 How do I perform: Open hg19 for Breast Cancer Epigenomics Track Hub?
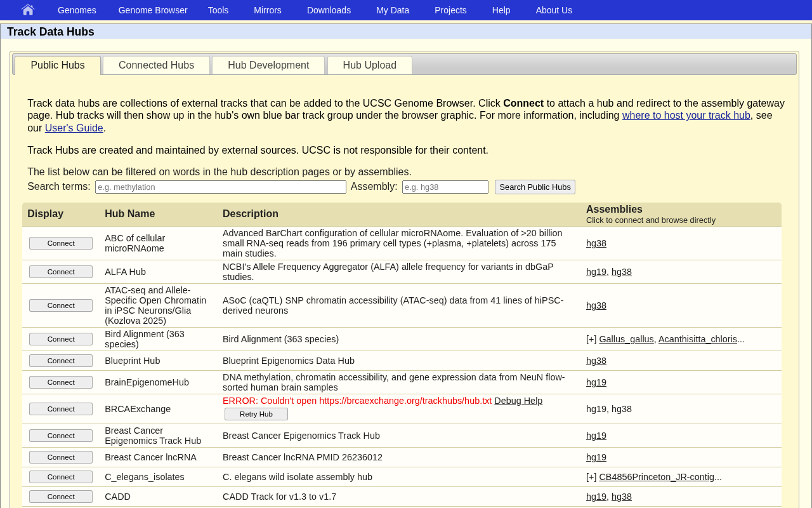[x=596, y=436]
